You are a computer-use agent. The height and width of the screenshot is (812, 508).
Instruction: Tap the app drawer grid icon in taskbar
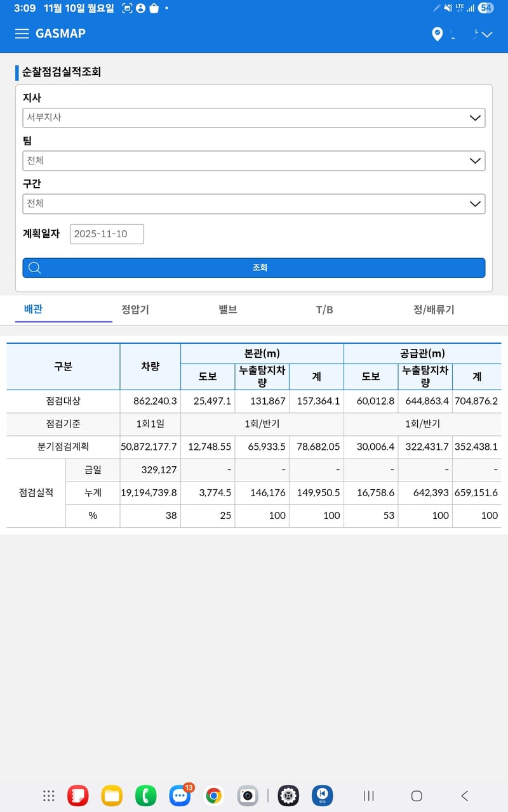coord(48,795)
